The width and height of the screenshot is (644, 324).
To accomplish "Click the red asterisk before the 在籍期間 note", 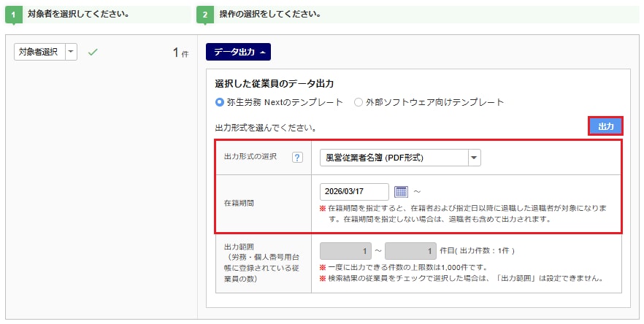I will point(323,209).
